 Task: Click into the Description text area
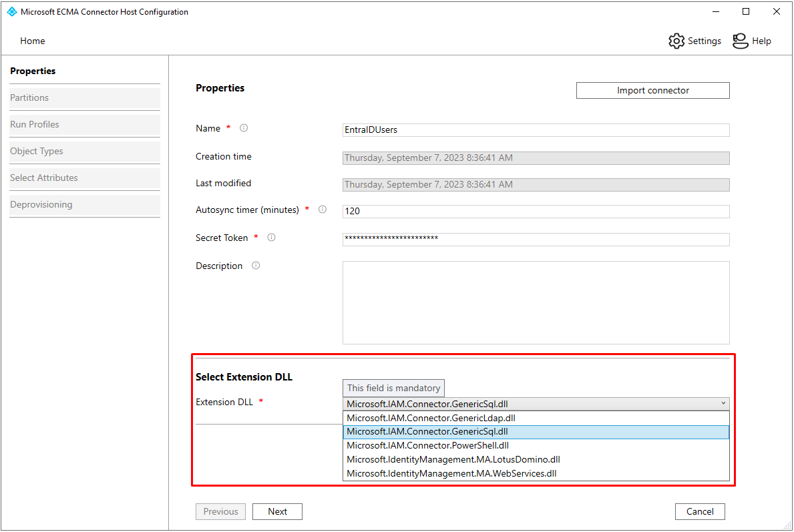pyautogui.click(x=536, y=302)
